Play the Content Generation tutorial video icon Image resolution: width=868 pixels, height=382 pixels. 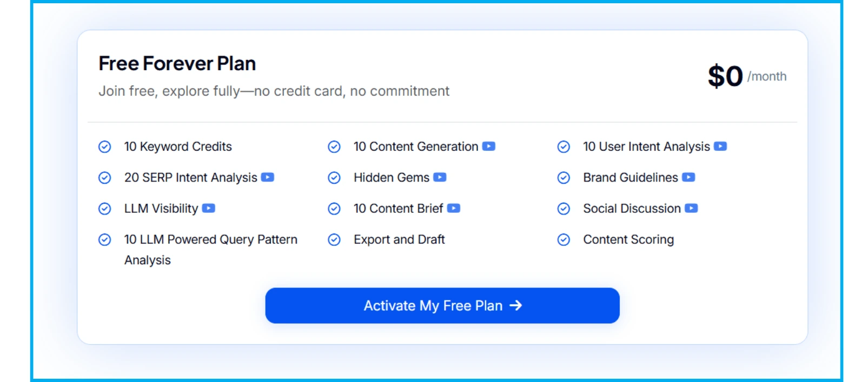488,146
